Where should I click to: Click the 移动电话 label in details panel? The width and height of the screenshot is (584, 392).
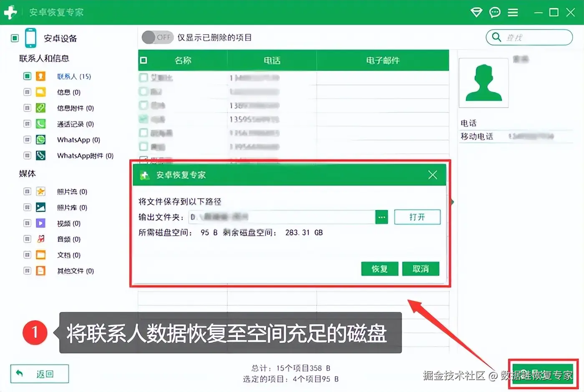click(477, 136)
